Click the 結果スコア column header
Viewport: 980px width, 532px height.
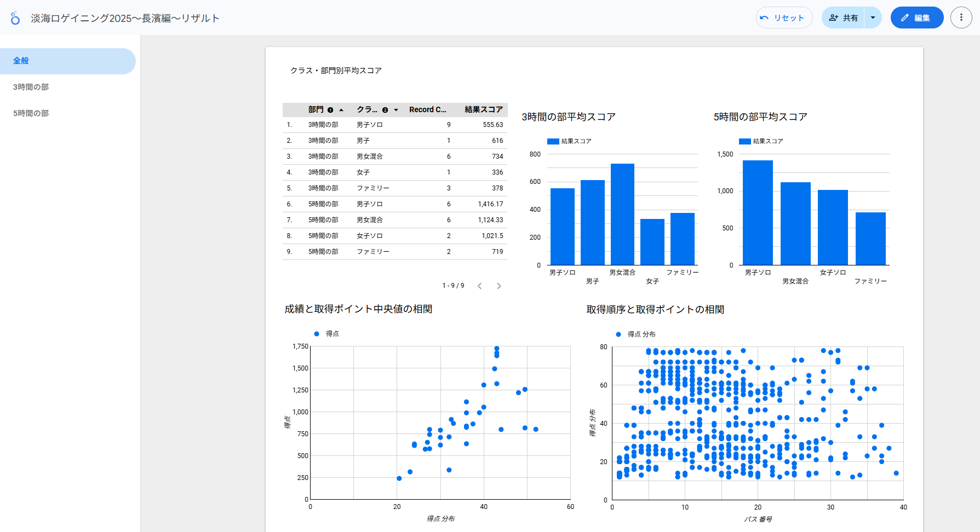click(483, 109)
